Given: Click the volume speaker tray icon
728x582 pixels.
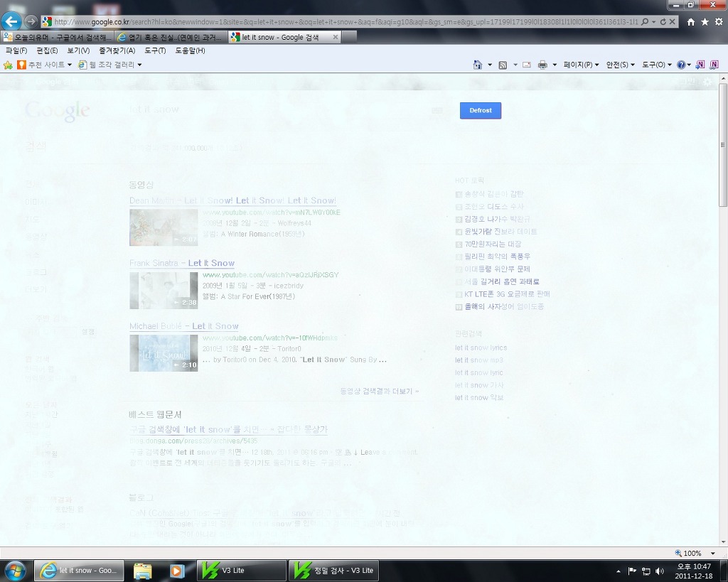Looking at the screenshot, I should pyautogui.click(x=659, y=571).
